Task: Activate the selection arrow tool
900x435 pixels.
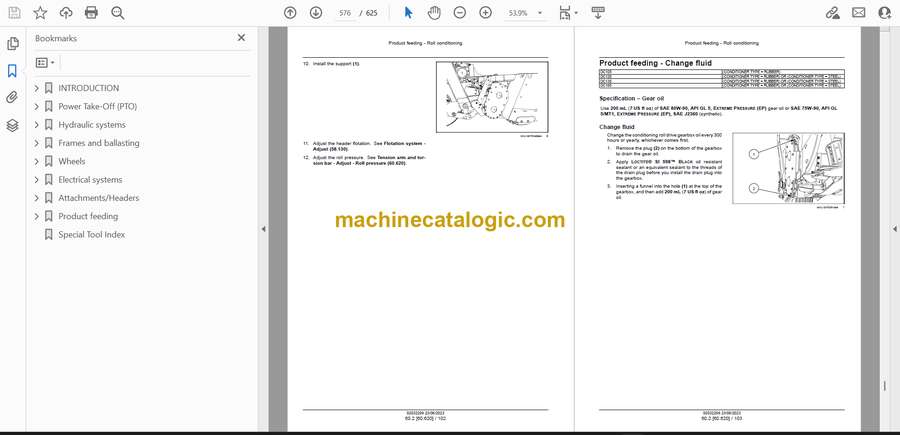Action: coord(409,13)
